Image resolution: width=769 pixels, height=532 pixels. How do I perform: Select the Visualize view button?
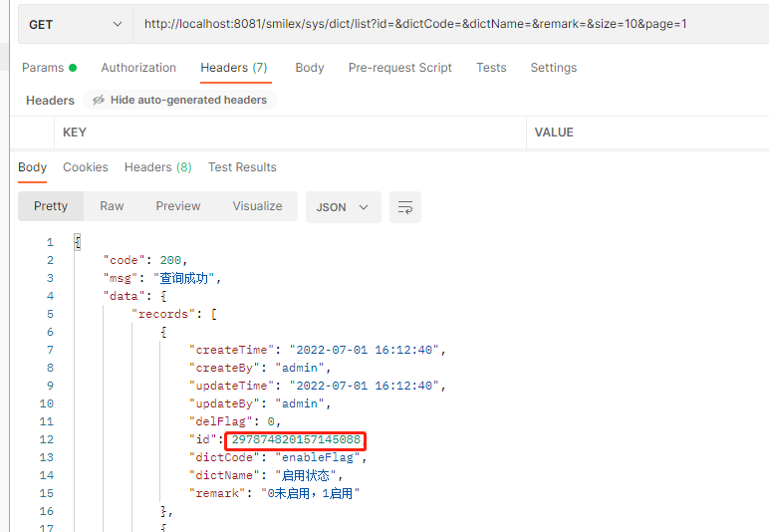pos(257,206)
